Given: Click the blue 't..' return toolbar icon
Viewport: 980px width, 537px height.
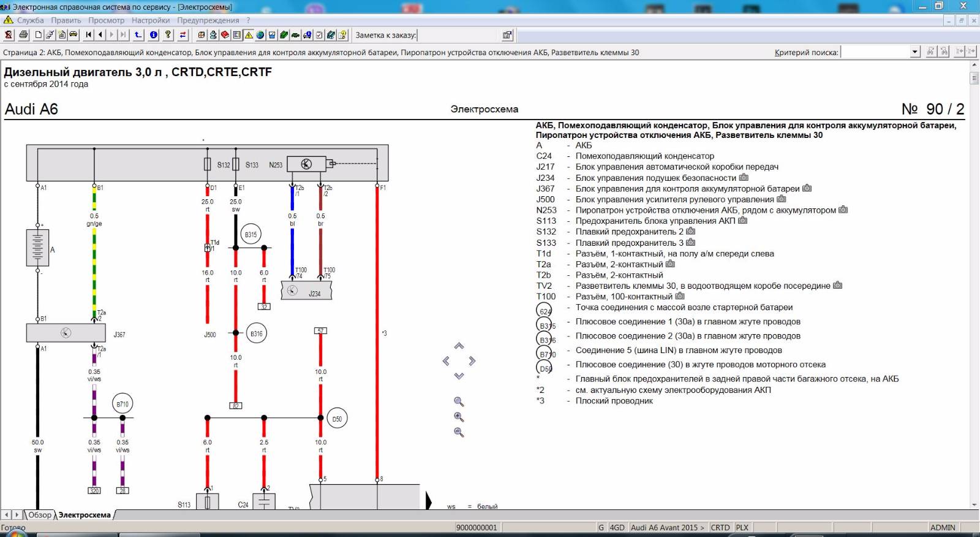Looking at the screenshot, I should [x=138, y=35].
